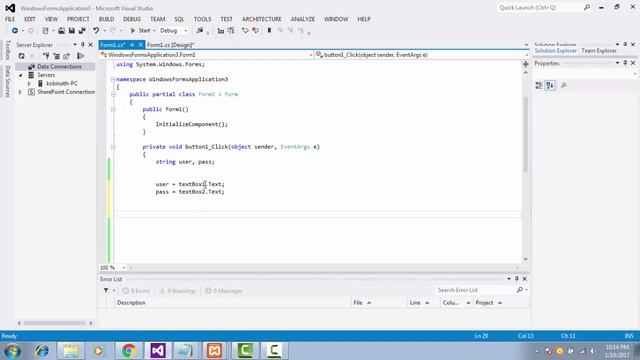This screenshot has height=360, width=640.
Task: Collapse the namespace WindowsFormsApplication3 code block
Action: click(113, 79)
